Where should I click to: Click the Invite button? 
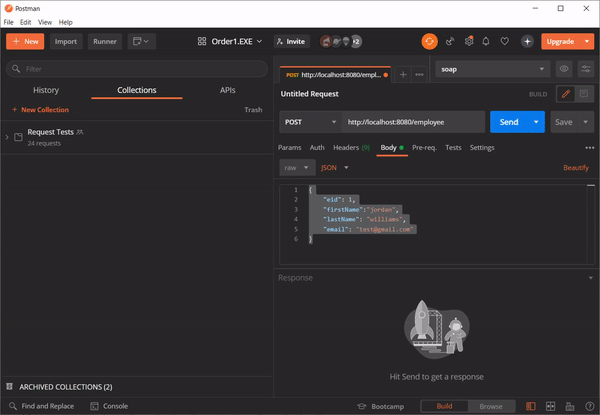[292, 41]
